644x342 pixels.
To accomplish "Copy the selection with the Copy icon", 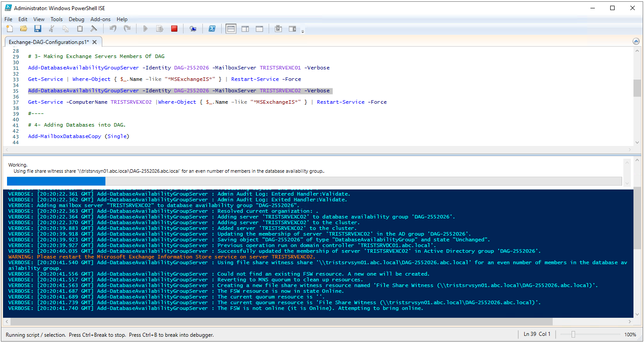I will (x=66, y=29).
